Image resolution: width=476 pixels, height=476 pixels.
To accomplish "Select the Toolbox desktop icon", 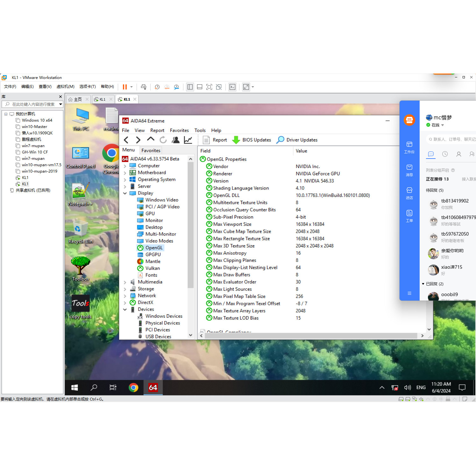I will click(x=81, y=269).
